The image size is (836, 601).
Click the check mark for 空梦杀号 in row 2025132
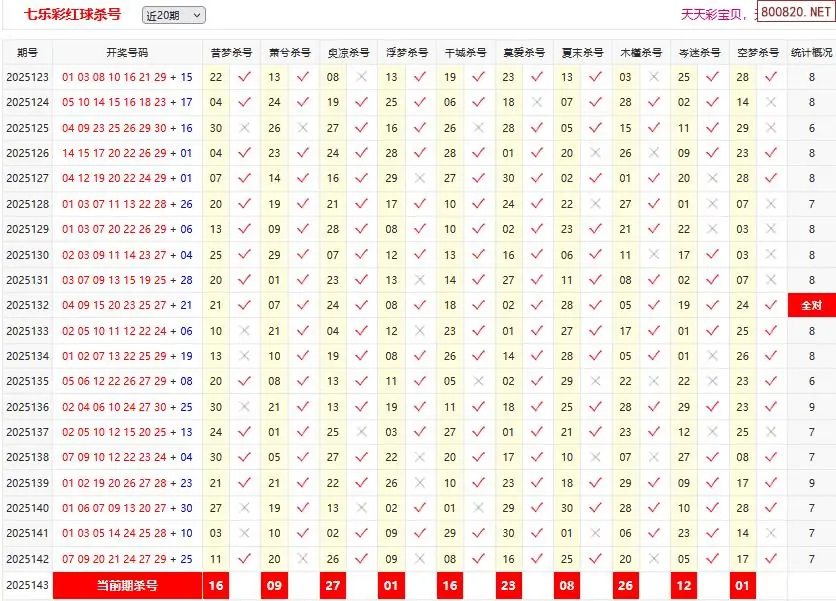(771, 306)
